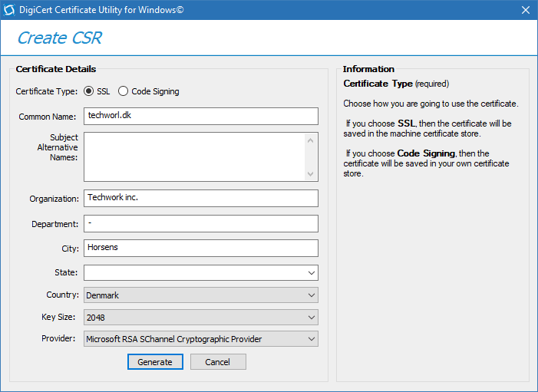Close the DigiCert Certificate Utility window
The height and width of the screenshot is (392, 538).
click(x=525, y=10)
